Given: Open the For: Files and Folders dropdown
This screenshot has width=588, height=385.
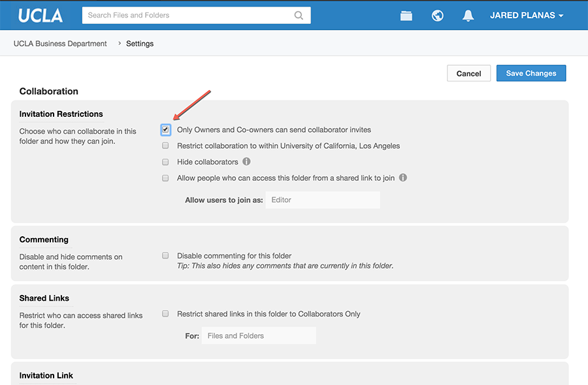Looking at the screenshot, I should (x=259, y=336).
